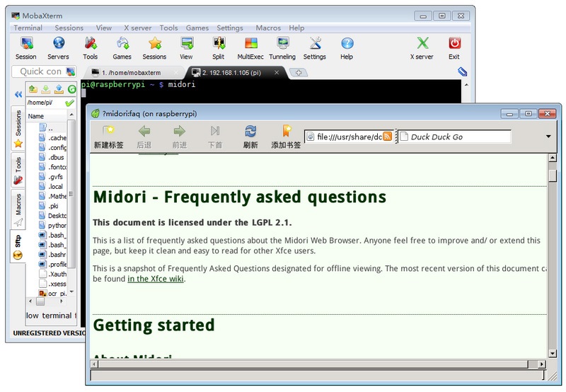This screenshot has width=566, height=392.
Task: Launch the Games toolbar icon
Action: tap(122, 48)
